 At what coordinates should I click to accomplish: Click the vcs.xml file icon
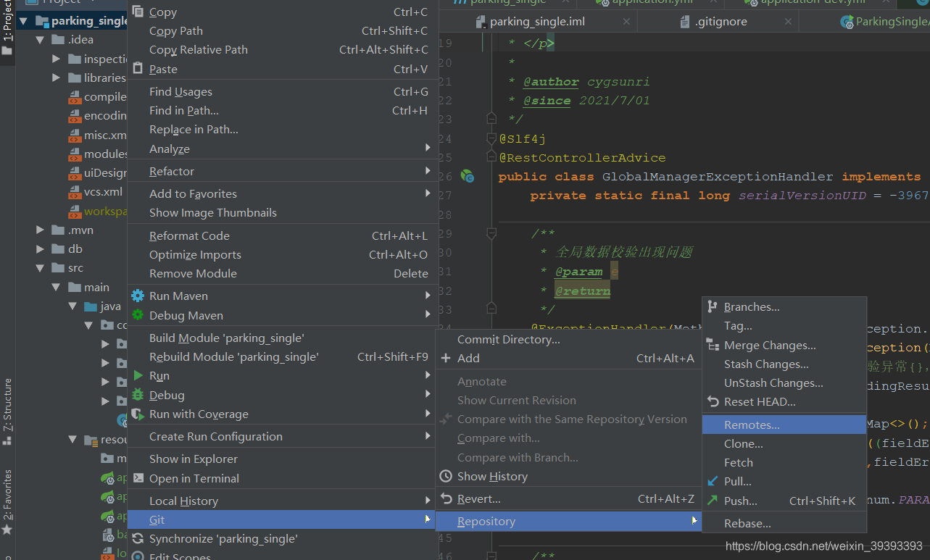click(x=75, y=192)
